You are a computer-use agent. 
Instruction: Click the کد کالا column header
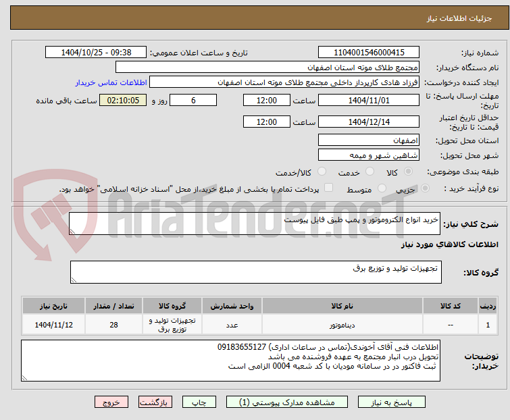click(x=451, y=306)
